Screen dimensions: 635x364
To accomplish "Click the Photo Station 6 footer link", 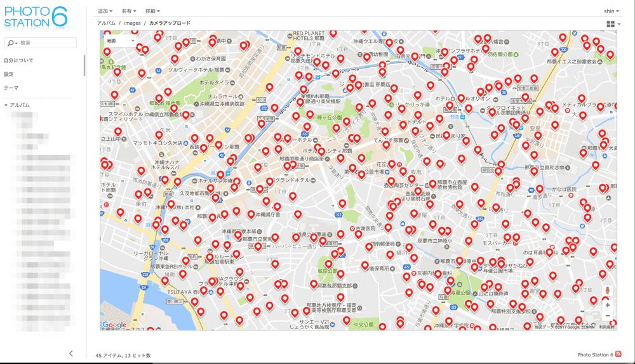I will point(595,354).
